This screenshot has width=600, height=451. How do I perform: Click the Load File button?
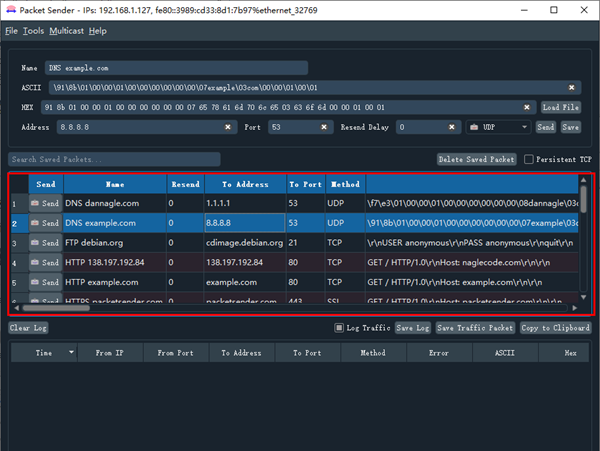pos(561,107)
